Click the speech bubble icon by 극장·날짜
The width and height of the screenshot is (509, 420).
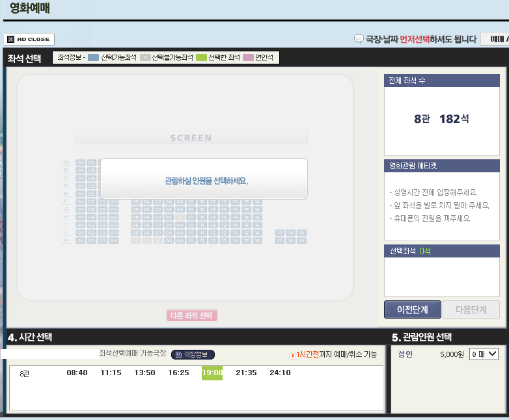pos(359,39)
